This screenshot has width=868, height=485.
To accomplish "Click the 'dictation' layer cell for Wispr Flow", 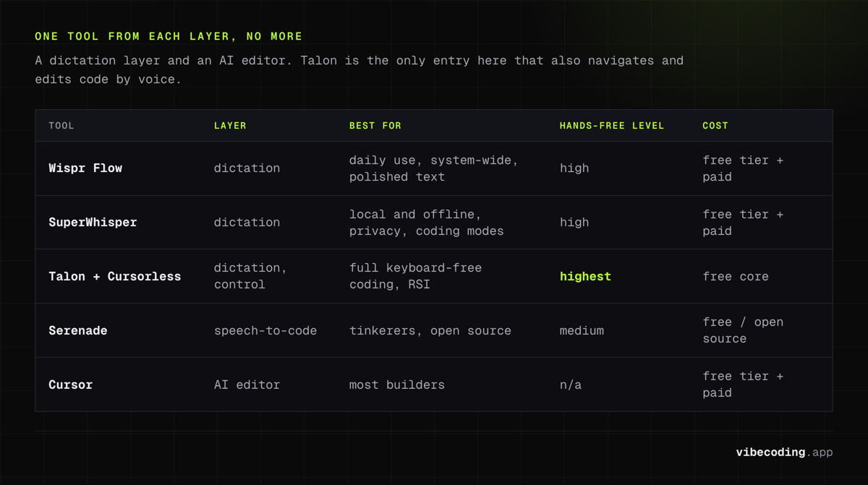I will 247,168.
